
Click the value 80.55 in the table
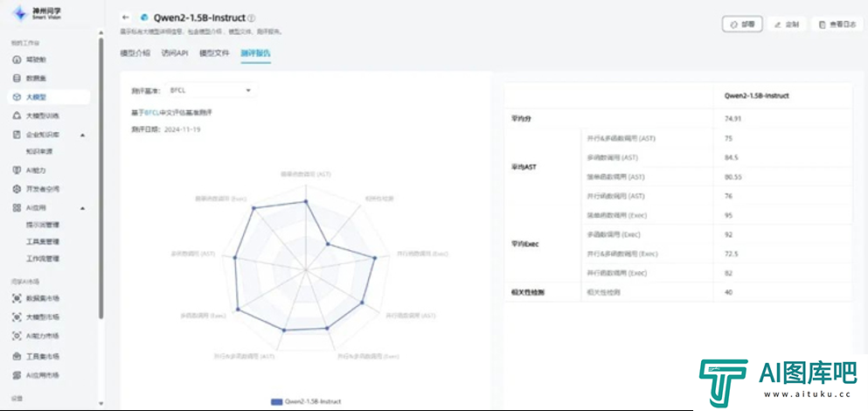[x=733, y=178]
